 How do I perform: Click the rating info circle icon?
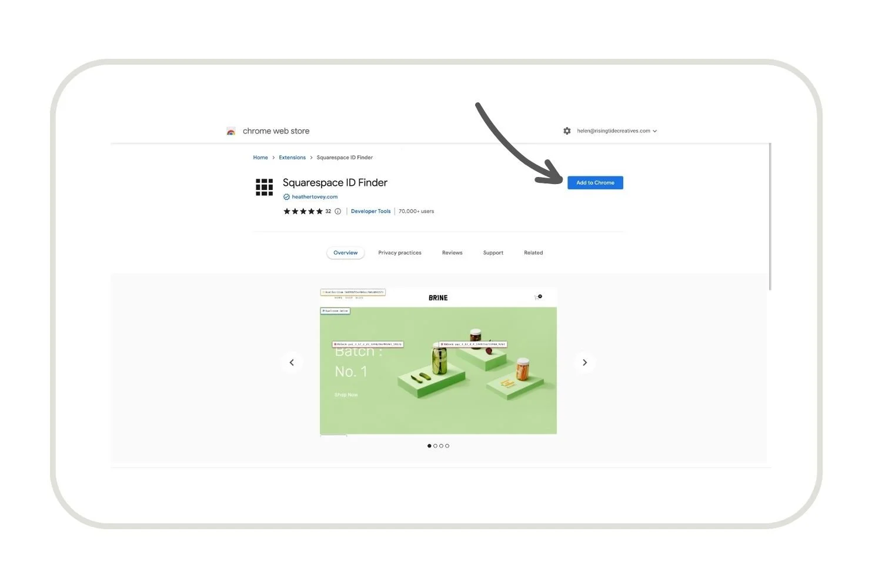coord(338,212)
